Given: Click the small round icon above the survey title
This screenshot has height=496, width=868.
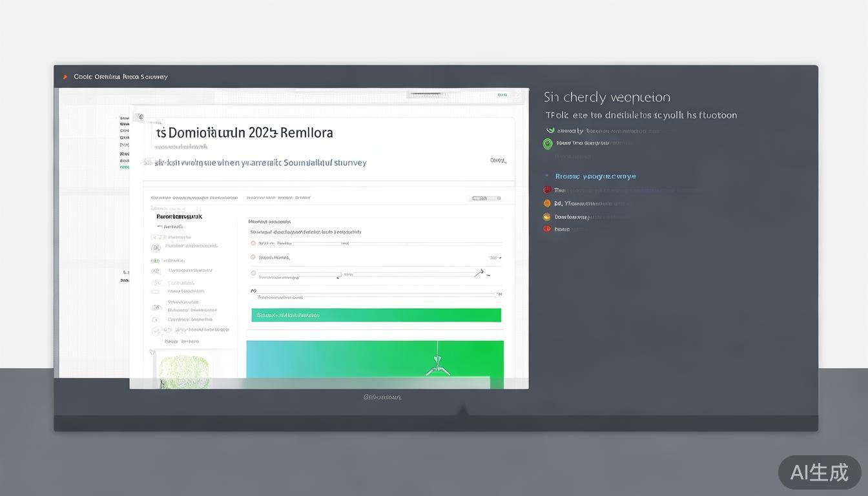Looking at the screenshot, I should click(139, 118).
